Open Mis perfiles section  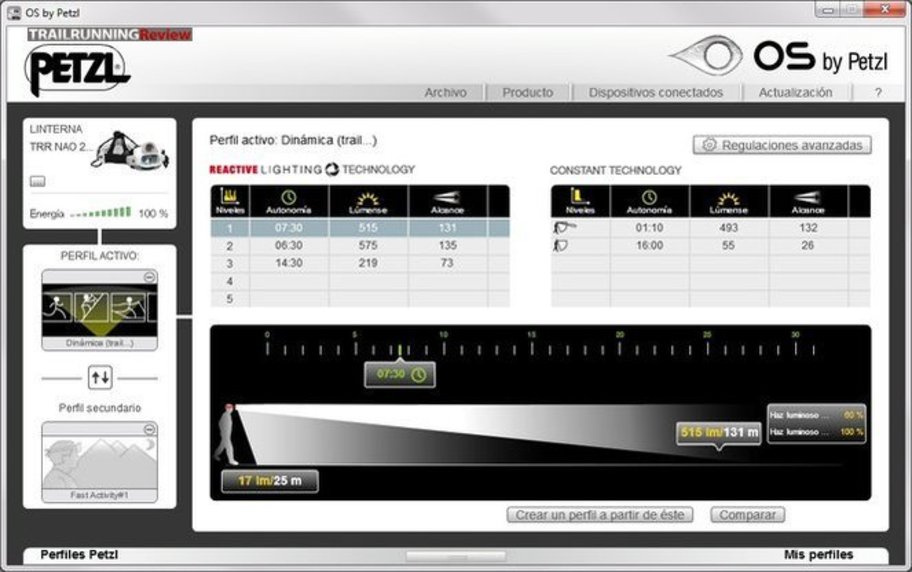[x=818, y=555]
